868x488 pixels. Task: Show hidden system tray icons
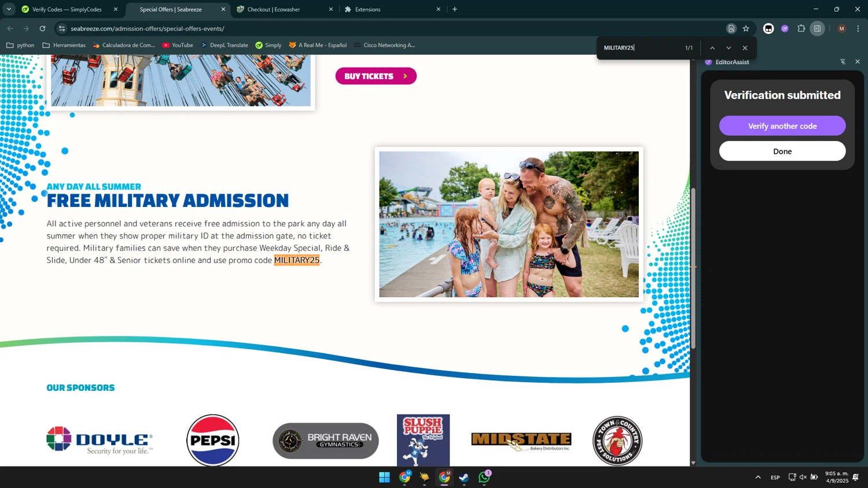tap(758, 477)
